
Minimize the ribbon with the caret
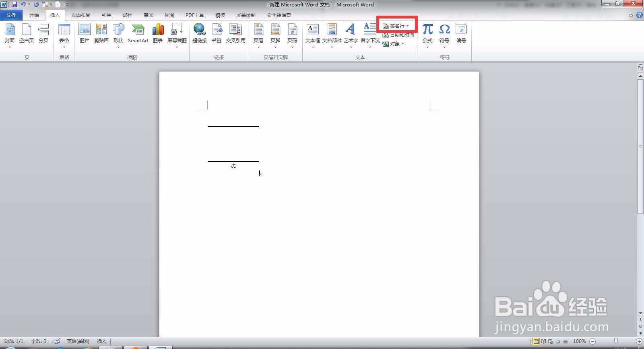coord(631,15)
